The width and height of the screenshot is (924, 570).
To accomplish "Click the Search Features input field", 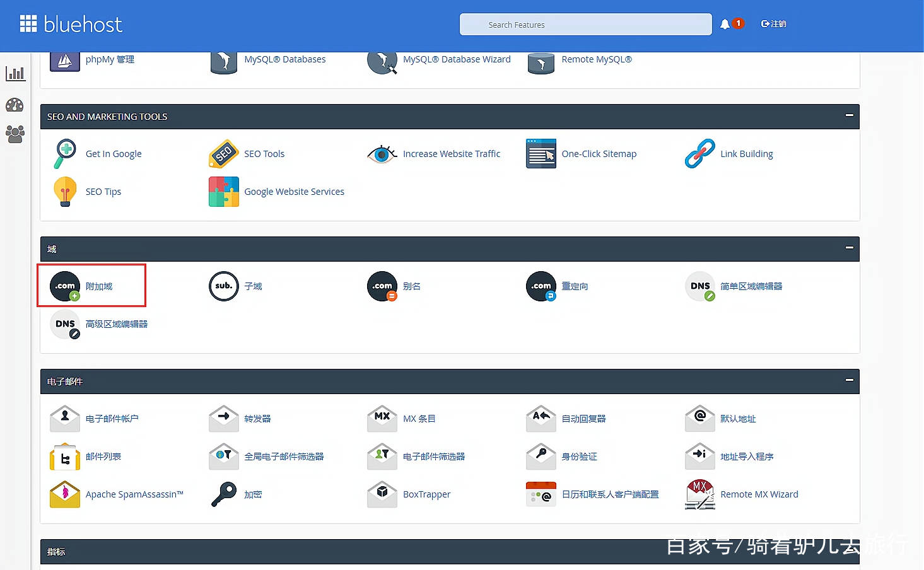I will (x=586, y=25).
